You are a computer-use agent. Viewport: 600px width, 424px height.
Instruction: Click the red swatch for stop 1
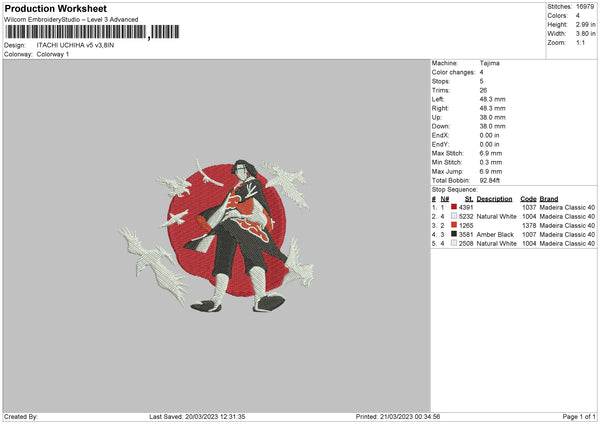454,207
